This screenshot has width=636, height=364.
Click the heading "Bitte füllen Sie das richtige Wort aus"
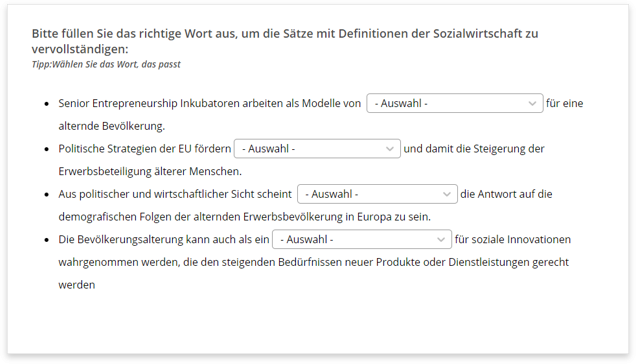pyautogui.click(x=133, y=33)
